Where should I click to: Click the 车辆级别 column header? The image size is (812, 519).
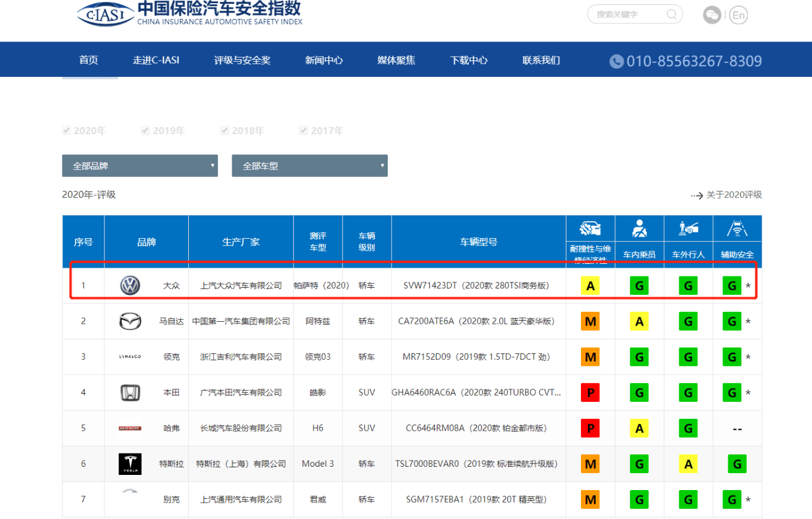pyautogui.click(x=367, y=242)
